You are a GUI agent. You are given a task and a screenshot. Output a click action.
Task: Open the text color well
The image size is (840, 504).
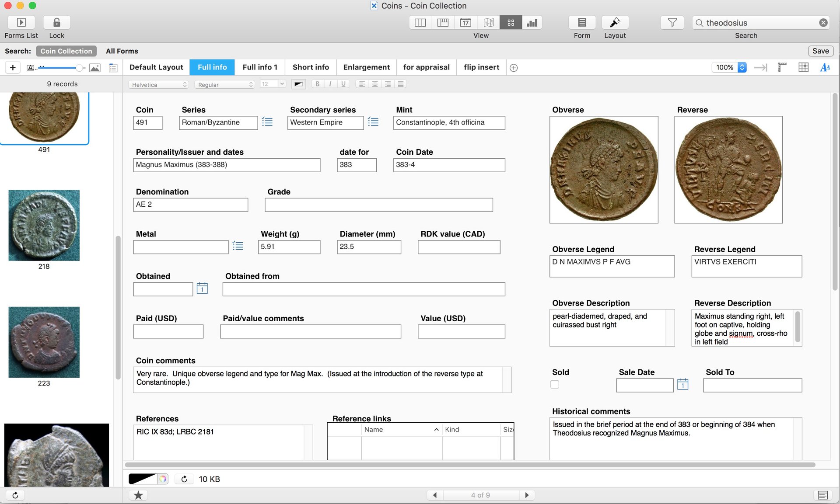pos(298,84)
